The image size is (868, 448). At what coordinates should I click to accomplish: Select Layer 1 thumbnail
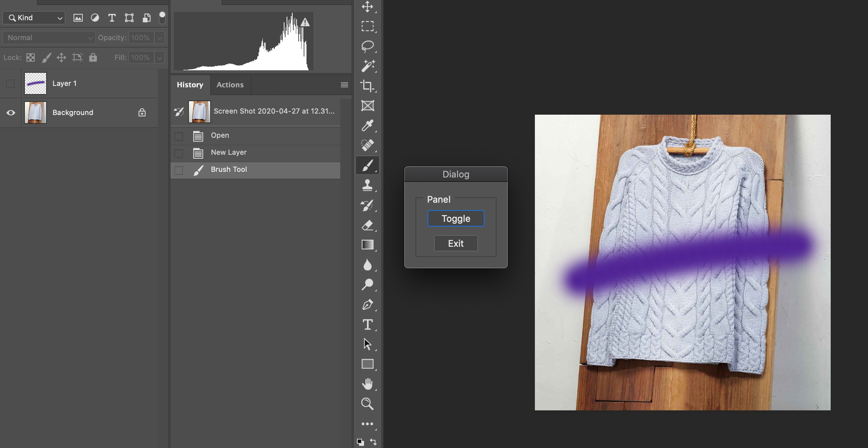click(x=36, y=83)
